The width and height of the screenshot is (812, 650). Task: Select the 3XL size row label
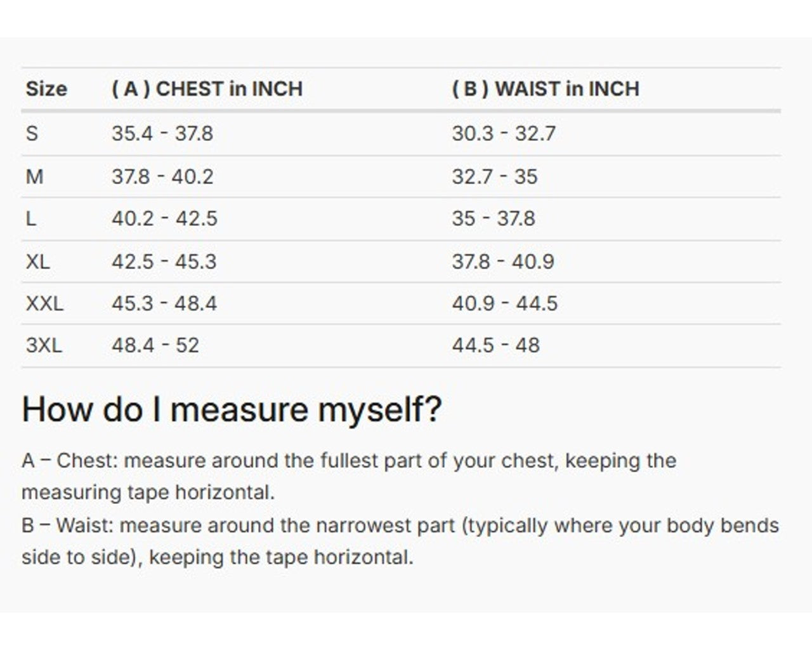point(44,345)
